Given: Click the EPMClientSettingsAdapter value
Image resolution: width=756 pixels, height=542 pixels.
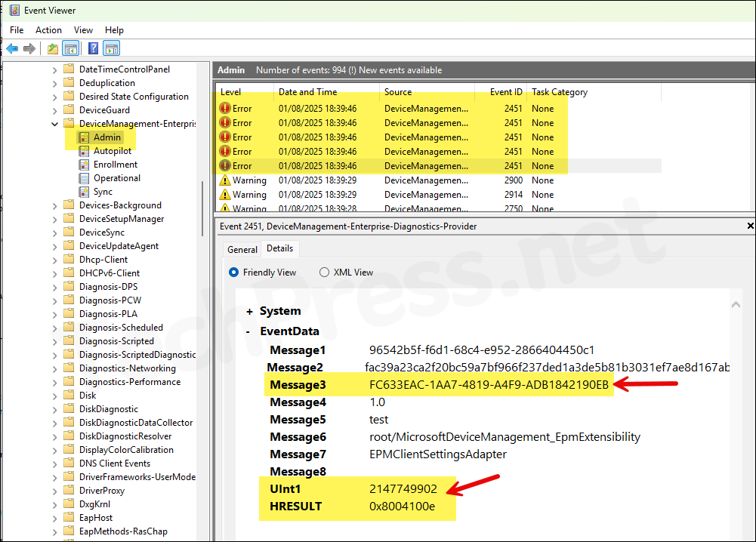Looking at the screenshot, I should pyautogui.click(x=438, y=454).
